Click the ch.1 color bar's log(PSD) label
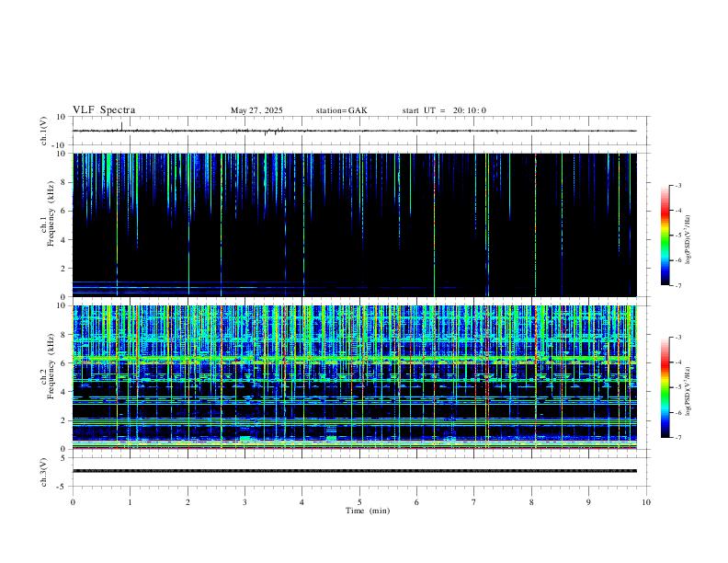Screen dimensions: 728x563 pyautogui.click(x=688, y=240)
